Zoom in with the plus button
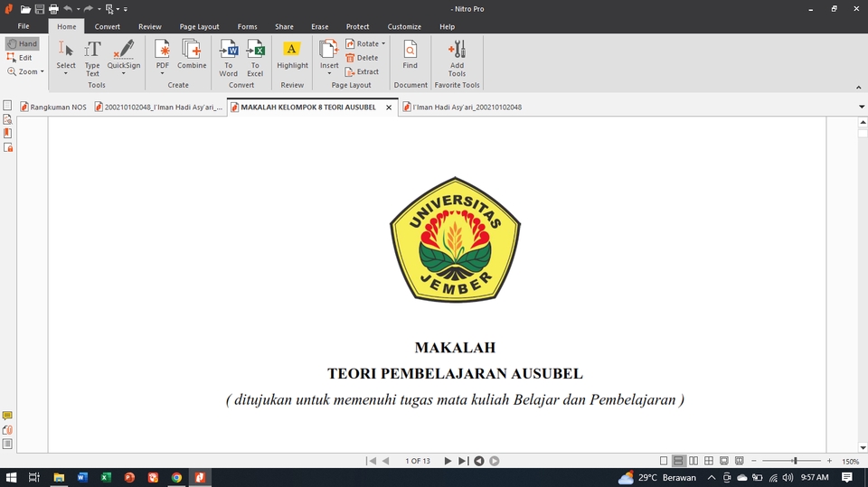 coord(829,461)
